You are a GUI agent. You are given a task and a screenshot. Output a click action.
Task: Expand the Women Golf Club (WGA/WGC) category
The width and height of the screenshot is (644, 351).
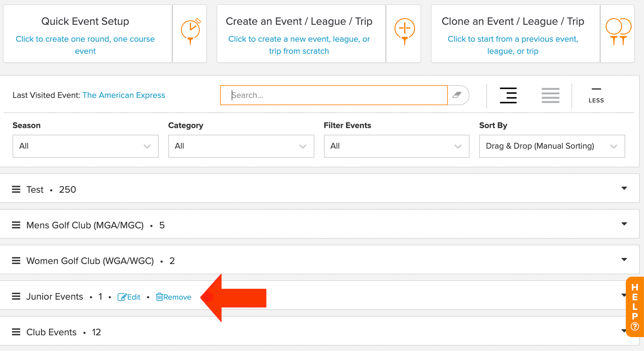(x=624, y=259)
